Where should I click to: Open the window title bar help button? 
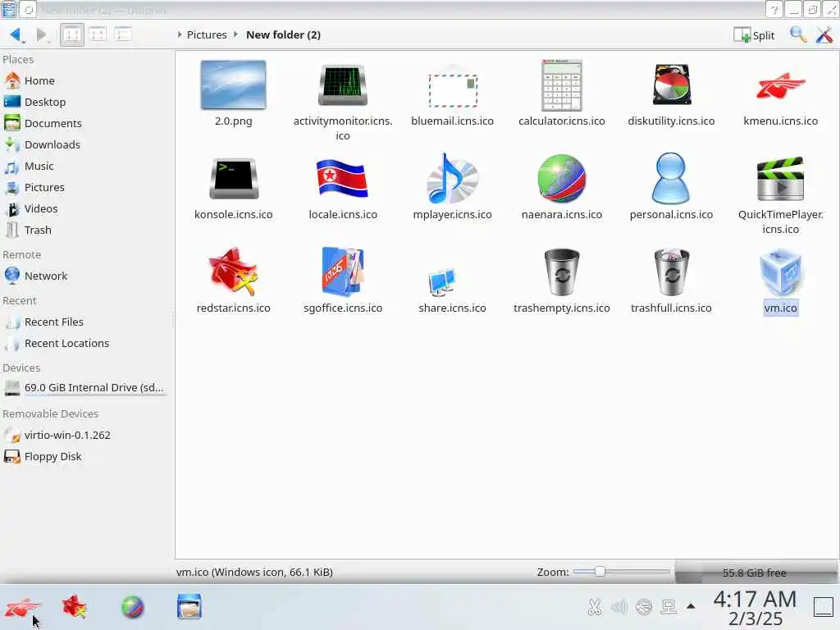(x=774, y=10)
